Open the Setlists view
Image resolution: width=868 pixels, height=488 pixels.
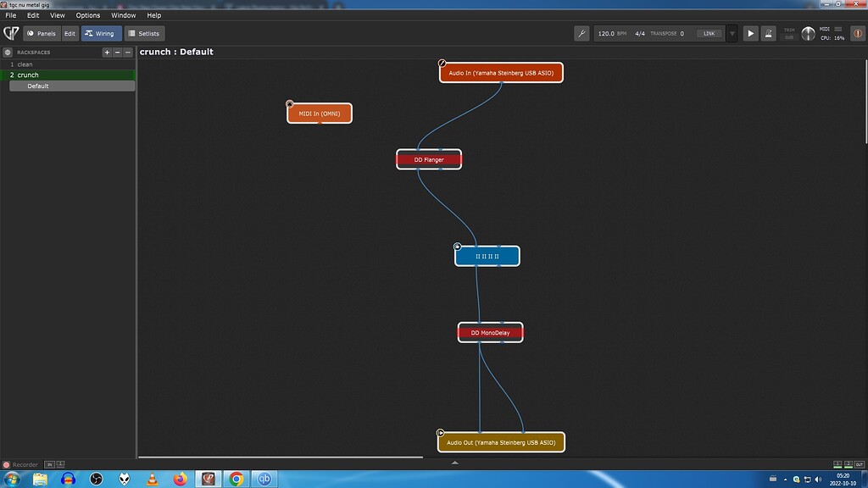144,34
